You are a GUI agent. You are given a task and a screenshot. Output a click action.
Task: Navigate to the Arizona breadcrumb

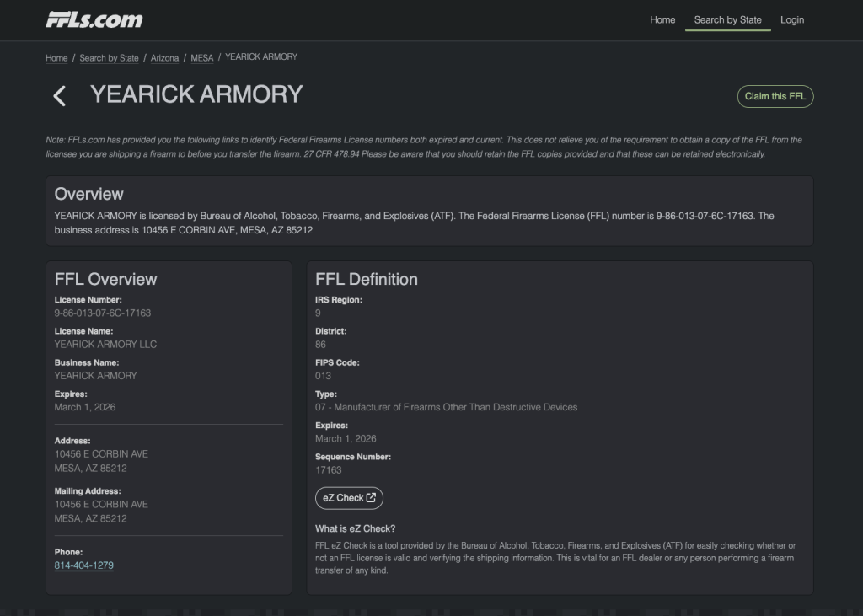[x=165, y=58]
